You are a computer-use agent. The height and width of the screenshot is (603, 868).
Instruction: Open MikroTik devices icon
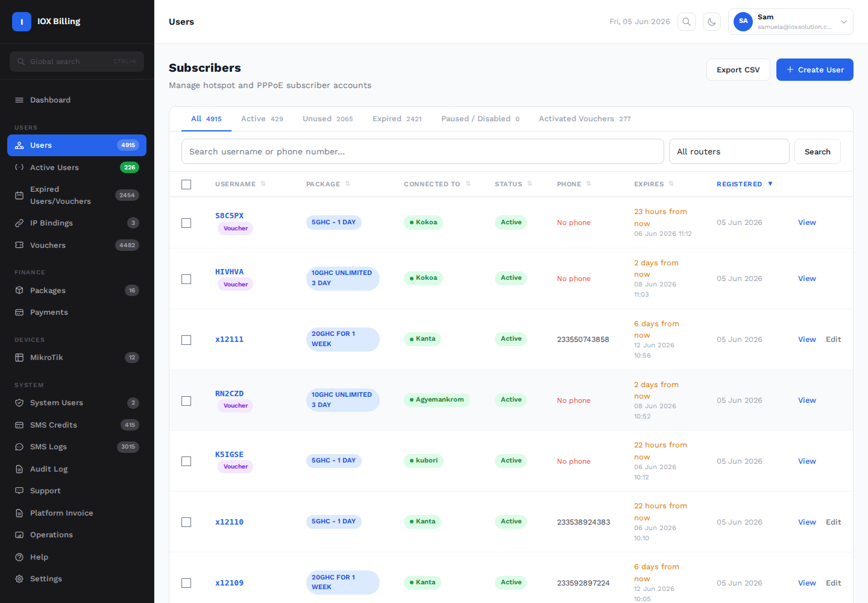coord(19,358)
